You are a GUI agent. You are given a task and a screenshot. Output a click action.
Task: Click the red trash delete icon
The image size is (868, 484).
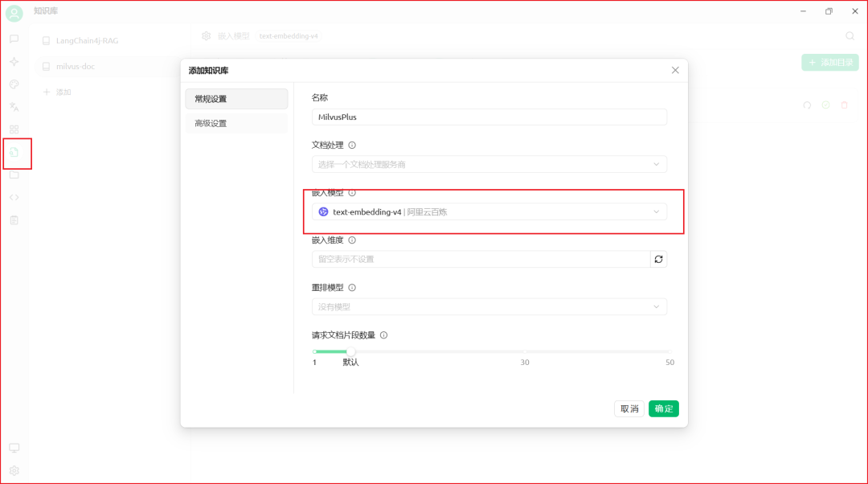pyautogui.click(x=844, y=105)
